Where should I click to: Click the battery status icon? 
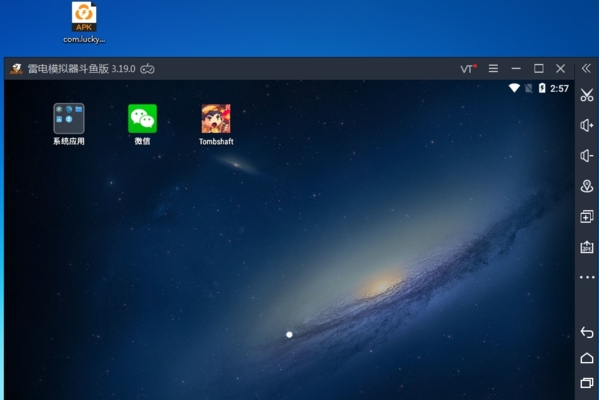(x=542, y=88)
